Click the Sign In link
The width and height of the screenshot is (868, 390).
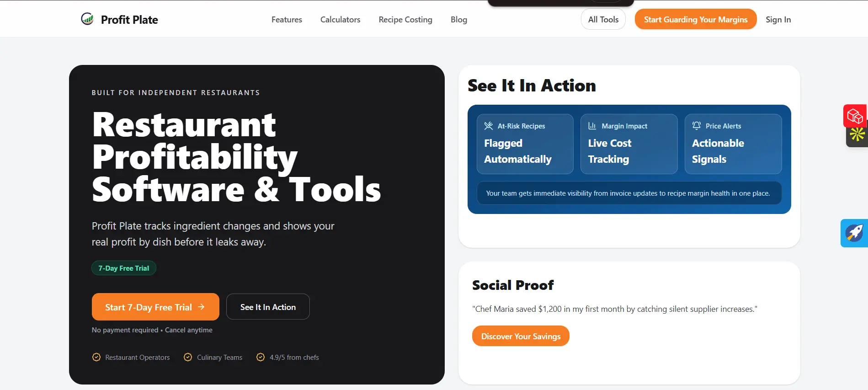[778, 20]
